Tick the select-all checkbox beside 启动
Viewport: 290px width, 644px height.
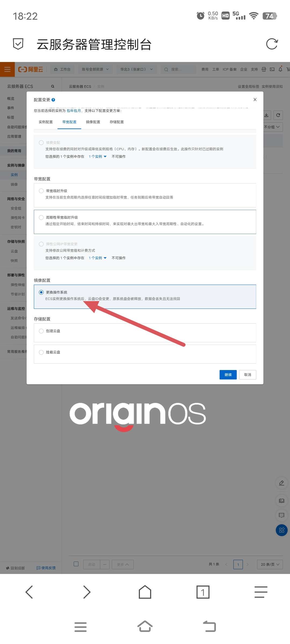point(76,564)
